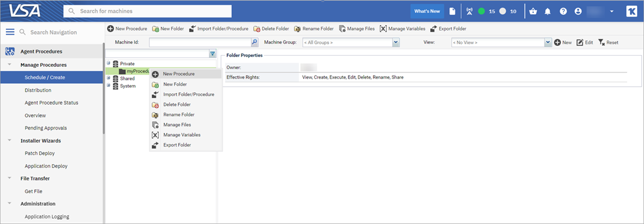Click Import Folder/Procedure in the toolbar
This screenshot has width=644, height=224.
218,29
